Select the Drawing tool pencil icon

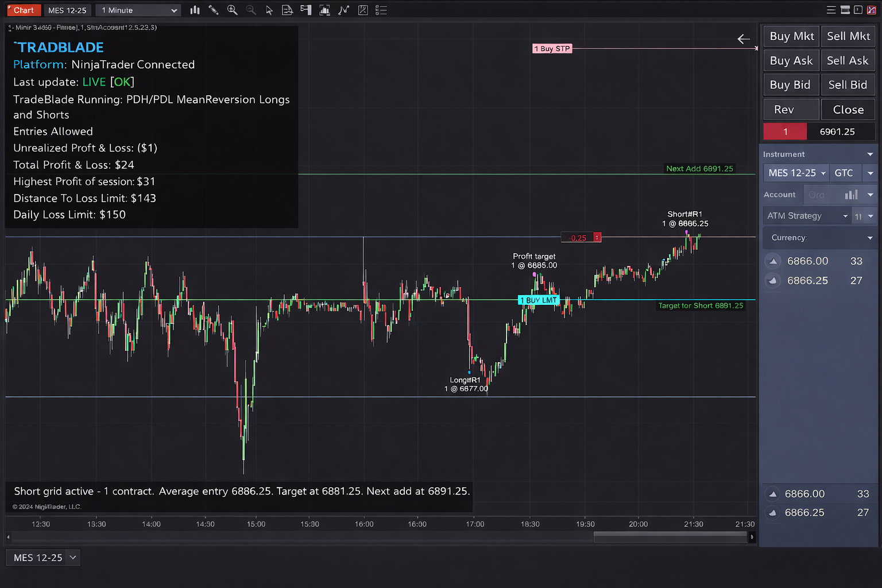tap(214, 10)
